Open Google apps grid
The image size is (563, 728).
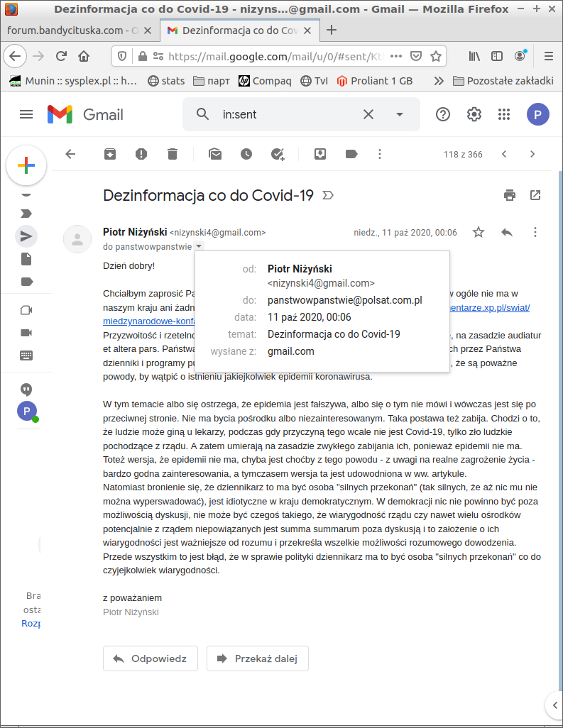point(504,114)
